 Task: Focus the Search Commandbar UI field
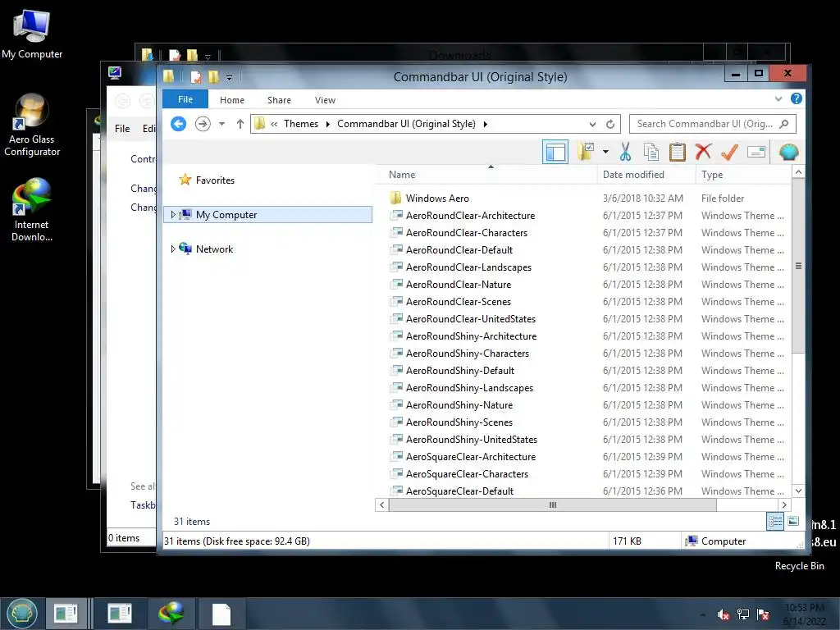coord(713,124)
